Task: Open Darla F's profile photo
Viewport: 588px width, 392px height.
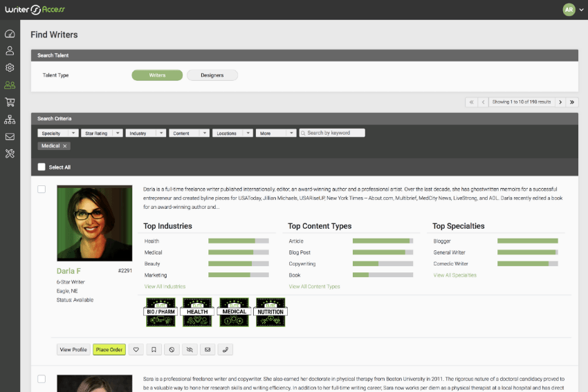Action: (x=95, y=223)
